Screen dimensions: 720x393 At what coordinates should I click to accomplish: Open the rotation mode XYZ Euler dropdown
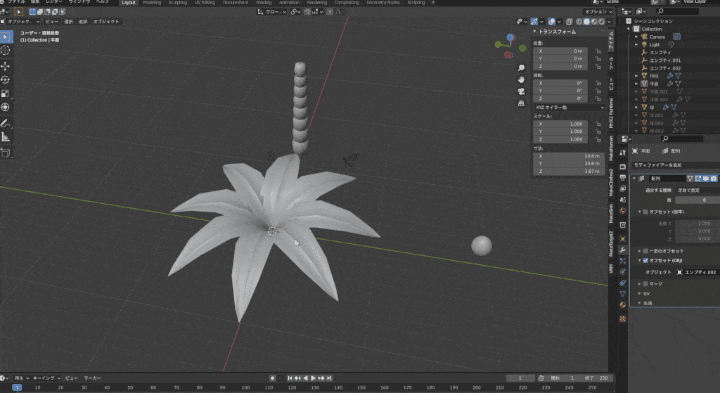tap(569, 107)
